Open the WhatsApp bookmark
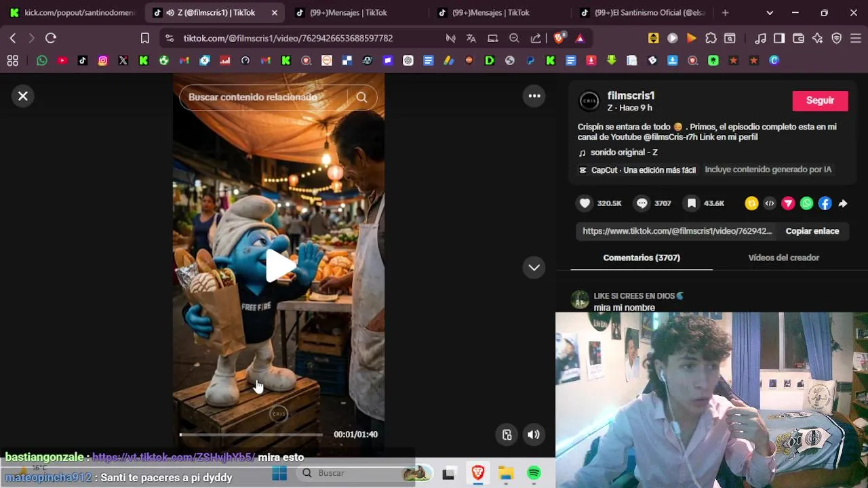The image size is (868, 488). 42,60
